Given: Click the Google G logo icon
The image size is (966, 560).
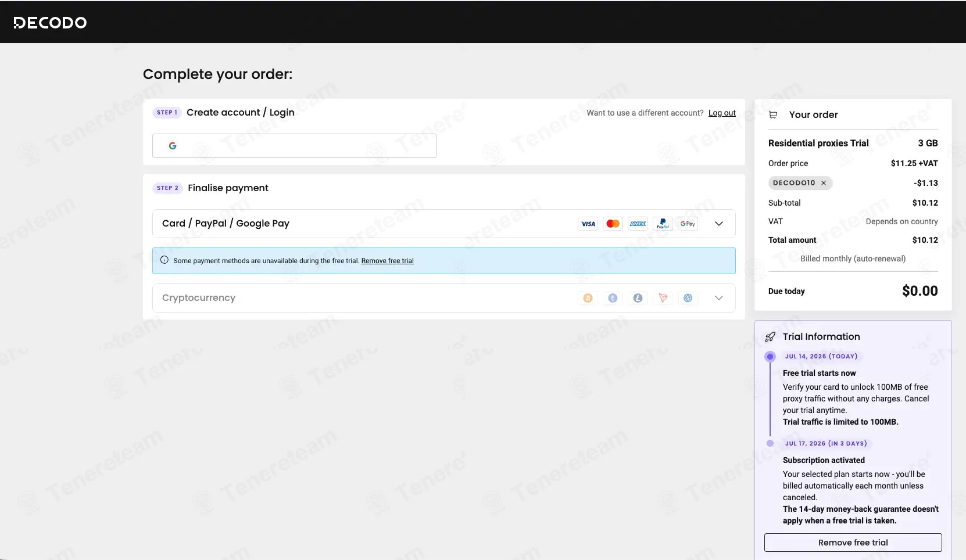Looking at the screenshot, I should 173,146.
